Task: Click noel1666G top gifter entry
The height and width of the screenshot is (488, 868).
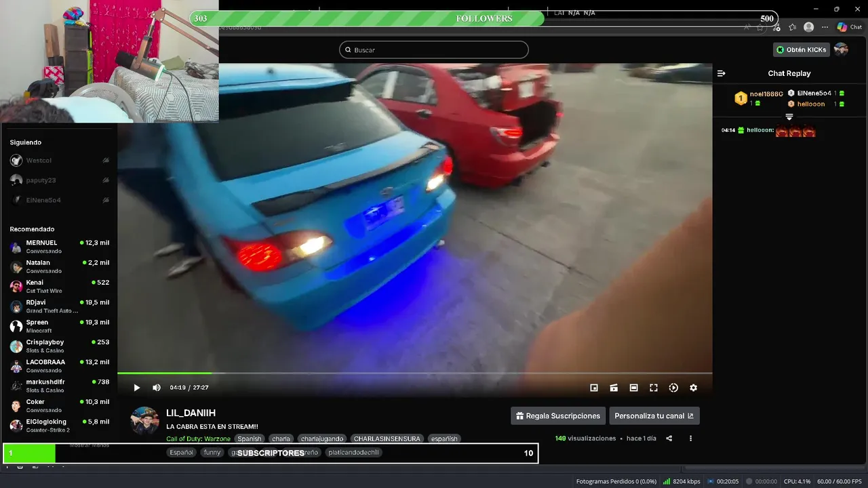Action: coord(759,98)
